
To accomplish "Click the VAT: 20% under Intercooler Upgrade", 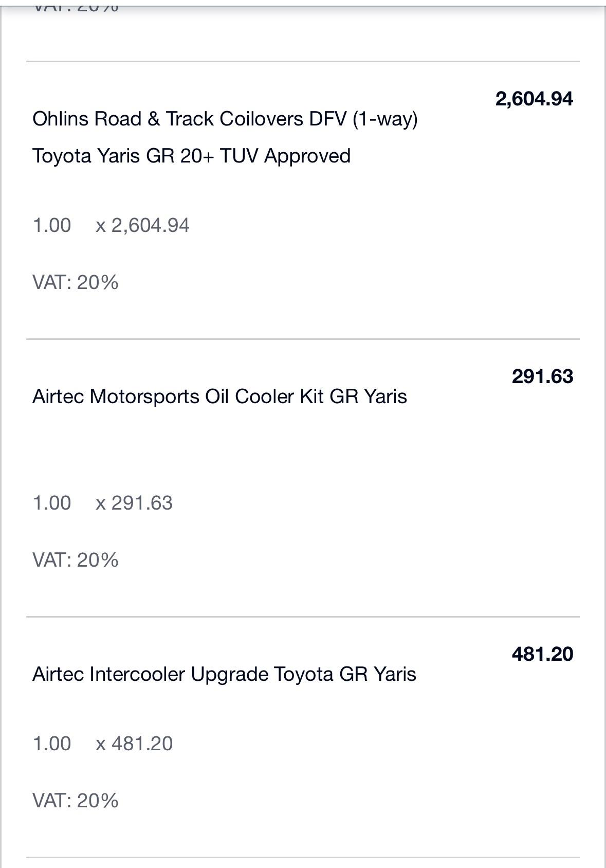I will click(76, 801).
